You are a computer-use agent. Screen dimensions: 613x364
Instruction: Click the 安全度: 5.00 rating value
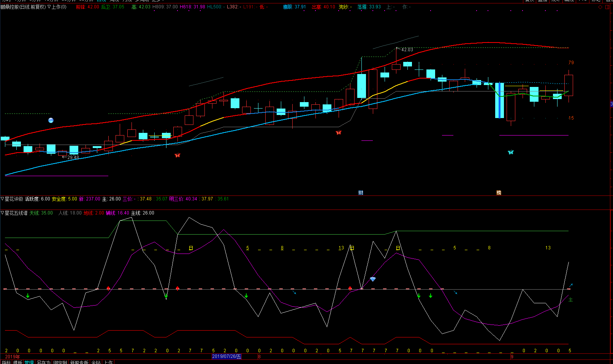point(64,199)
